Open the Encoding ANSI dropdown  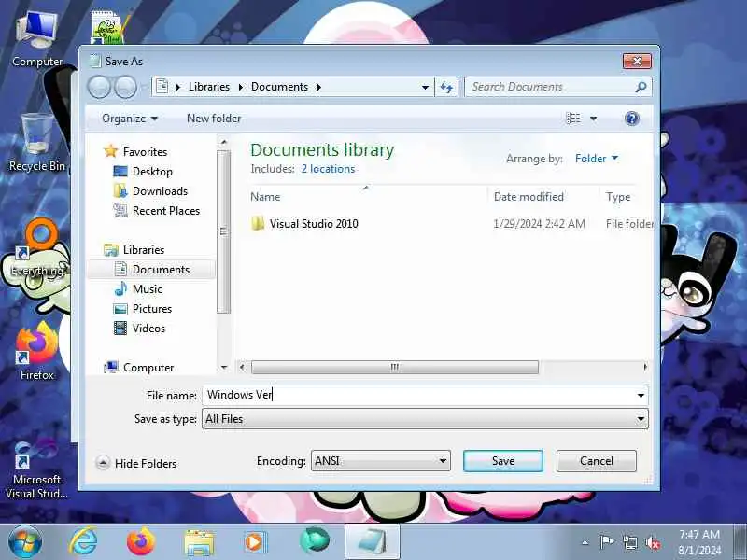click(x=381, y=460)
